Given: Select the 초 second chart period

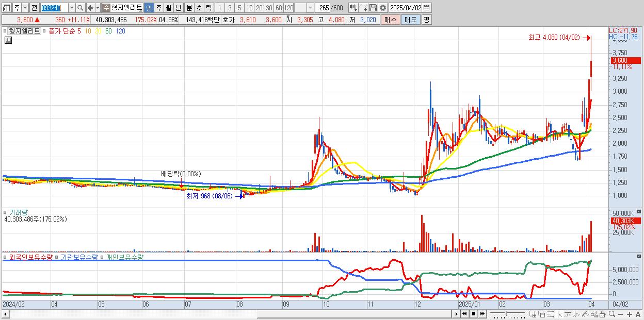Looking at the screenshot, I should 199,8.
